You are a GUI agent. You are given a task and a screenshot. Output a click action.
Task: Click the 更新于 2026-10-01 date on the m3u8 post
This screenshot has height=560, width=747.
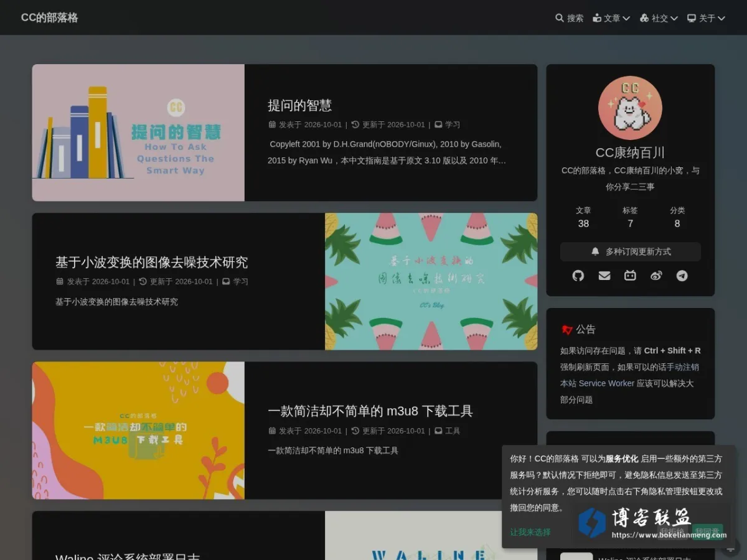click(388, 431)
